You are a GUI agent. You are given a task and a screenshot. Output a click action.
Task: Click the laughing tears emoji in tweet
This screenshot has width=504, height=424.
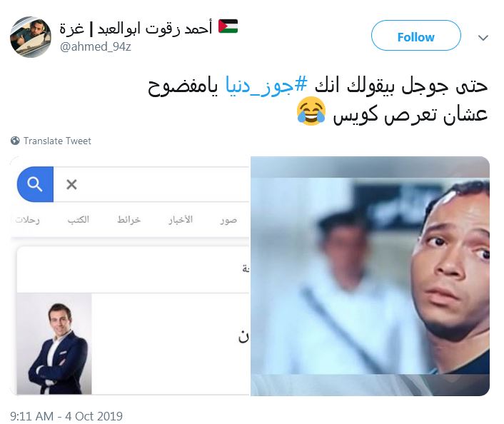pyautogui.click(x=311, y=111)
